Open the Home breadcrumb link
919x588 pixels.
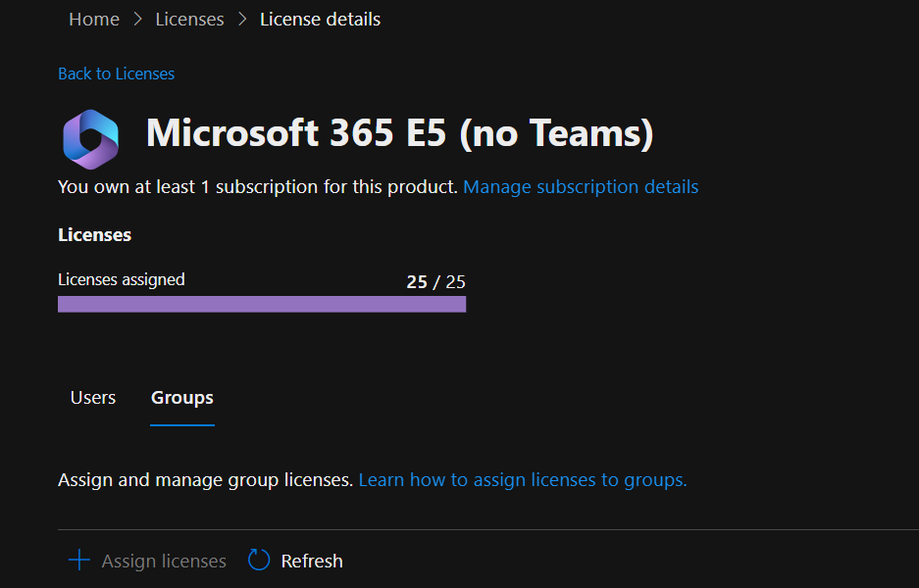[93, 19]
